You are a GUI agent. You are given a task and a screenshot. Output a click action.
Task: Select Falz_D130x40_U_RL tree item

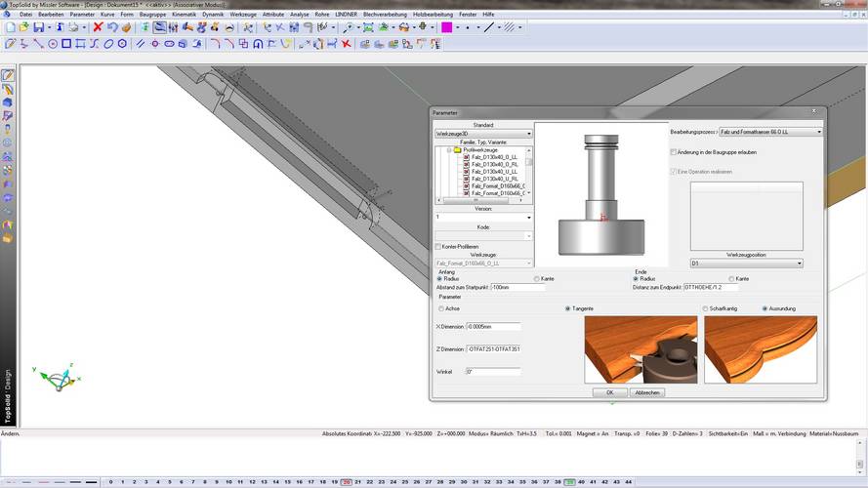coord(495,179)
